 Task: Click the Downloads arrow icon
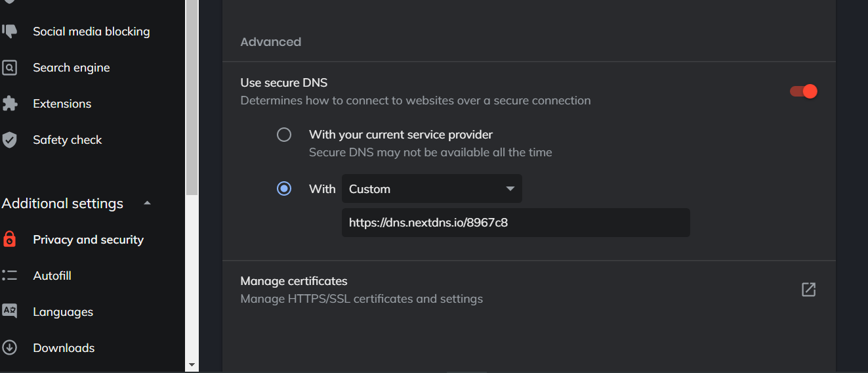pos(9,347)
